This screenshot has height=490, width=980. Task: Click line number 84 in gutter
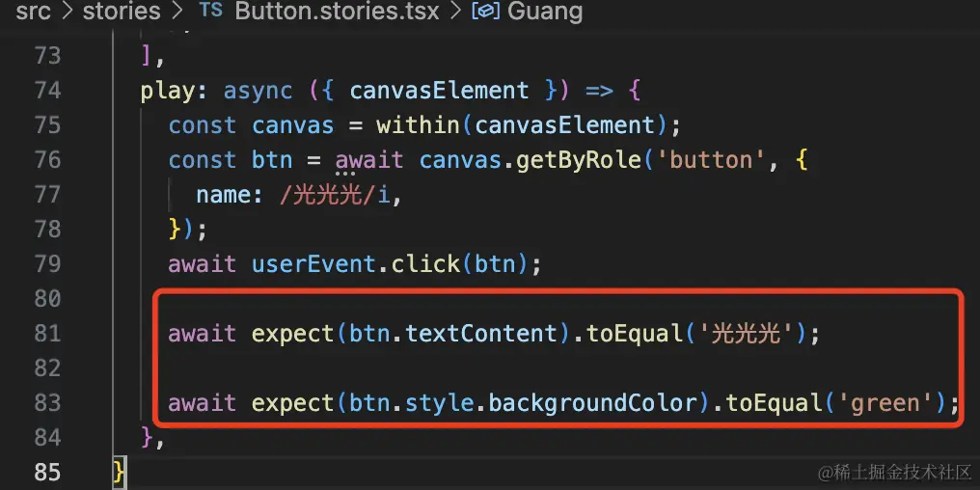pos(47,438)
